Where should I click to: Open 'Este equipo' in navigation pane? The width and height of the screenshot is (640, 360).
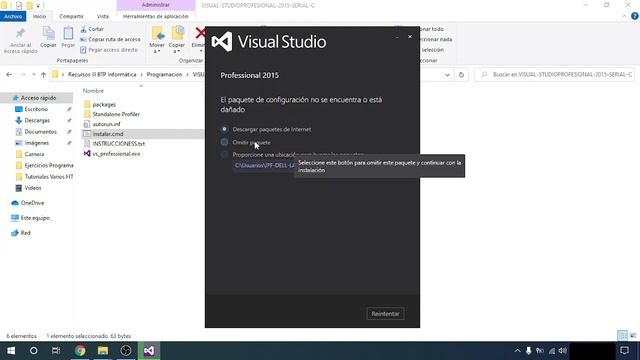(30, 218)
